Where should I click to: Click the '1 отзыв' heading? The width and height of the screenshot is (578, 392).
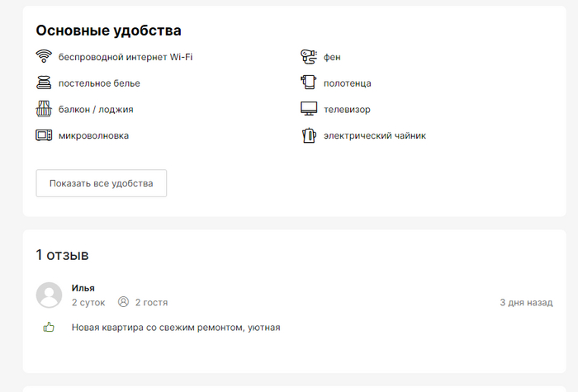point(62,255)
